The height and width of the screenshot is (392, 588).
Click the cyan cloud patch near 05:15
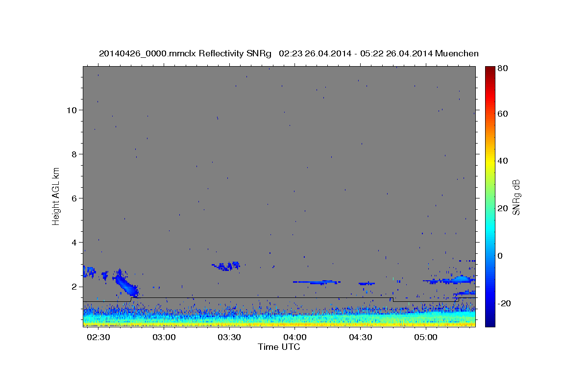tap(463, 279)
